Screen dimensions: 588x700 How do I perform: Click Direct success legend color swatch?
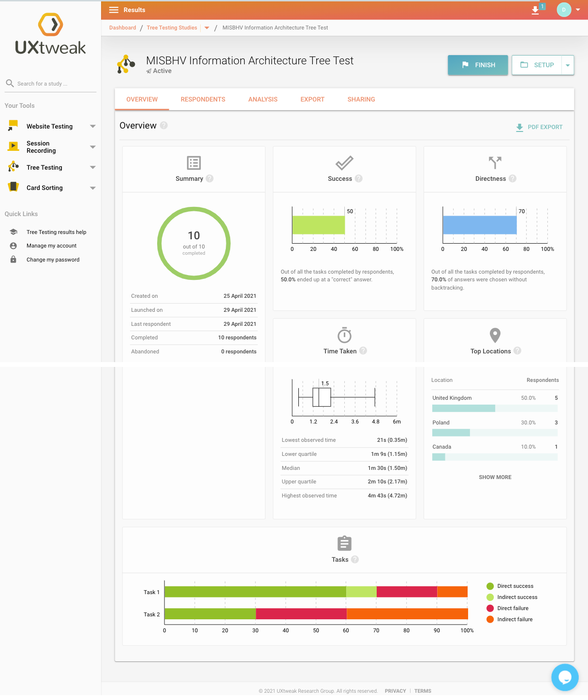(x=490, y=586)
